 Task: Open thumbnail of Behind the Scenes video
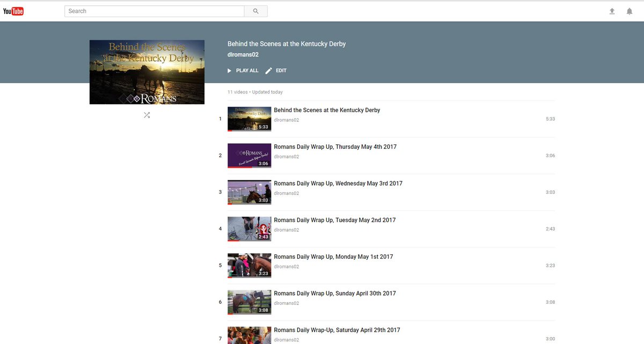coord(249,119)
